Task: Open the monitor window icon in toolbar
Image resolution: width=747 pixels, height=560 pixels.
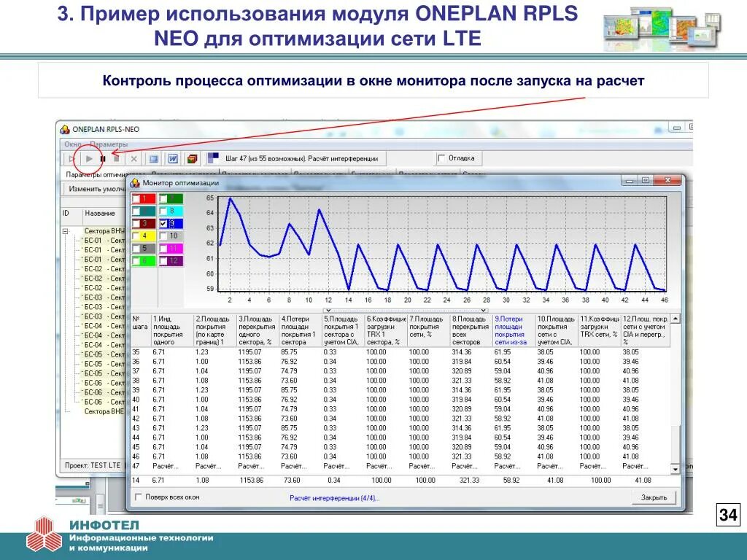Action: (x=153, y=159)
